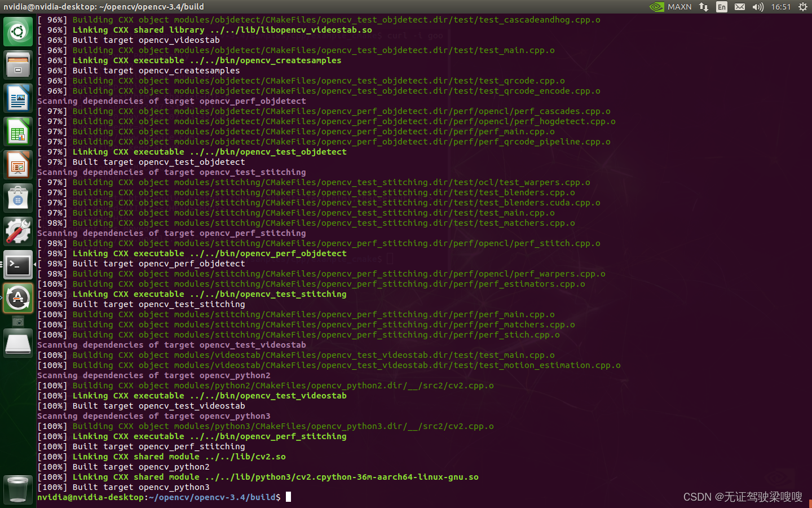Click the perf_estimators.cpp.o build line

click(x=311, y=284)
